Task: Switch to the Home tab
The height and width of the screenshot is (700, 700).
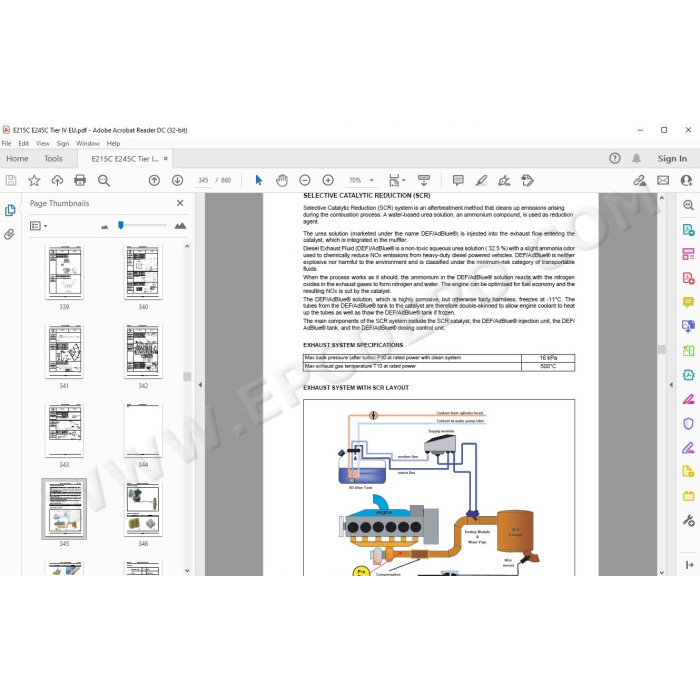Action: [17, 158]
